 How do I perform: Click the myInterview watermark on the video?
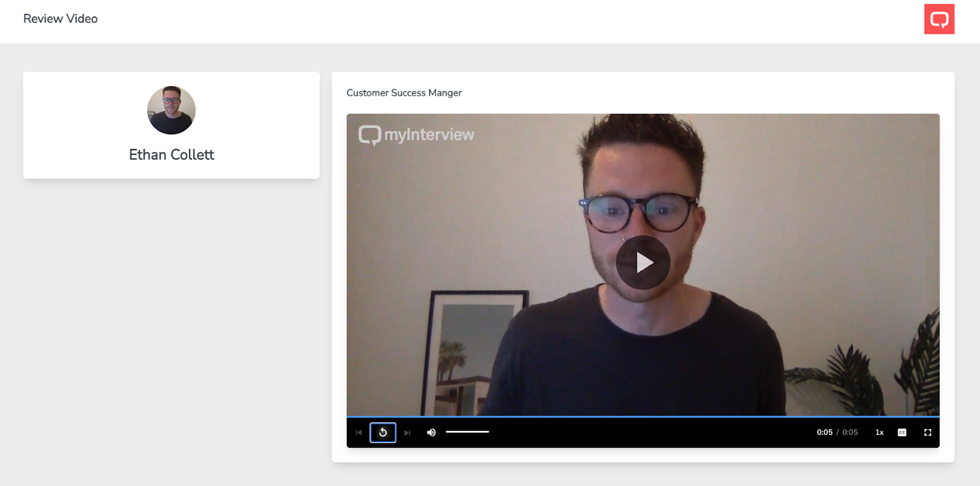tap(417, 135)
